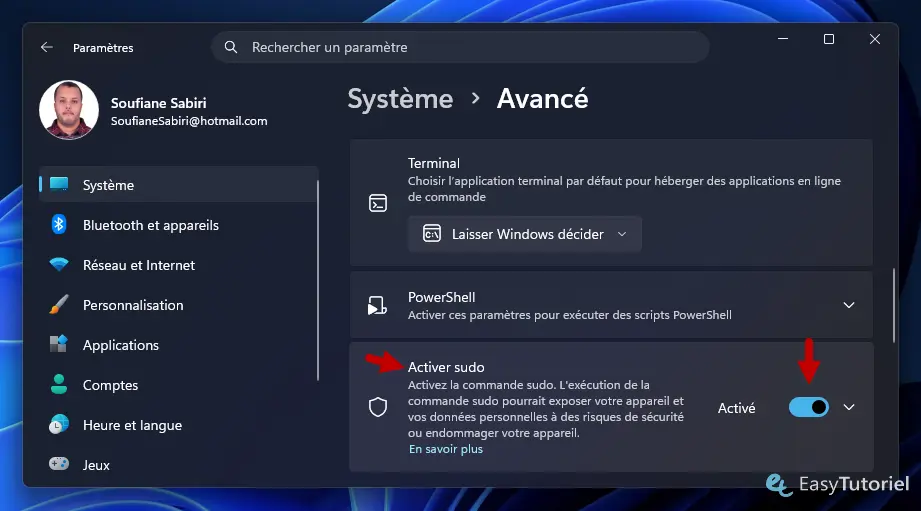Click the Terminal section icon
The height and width of the screenshot is (511, 921).
click(378, 203)
